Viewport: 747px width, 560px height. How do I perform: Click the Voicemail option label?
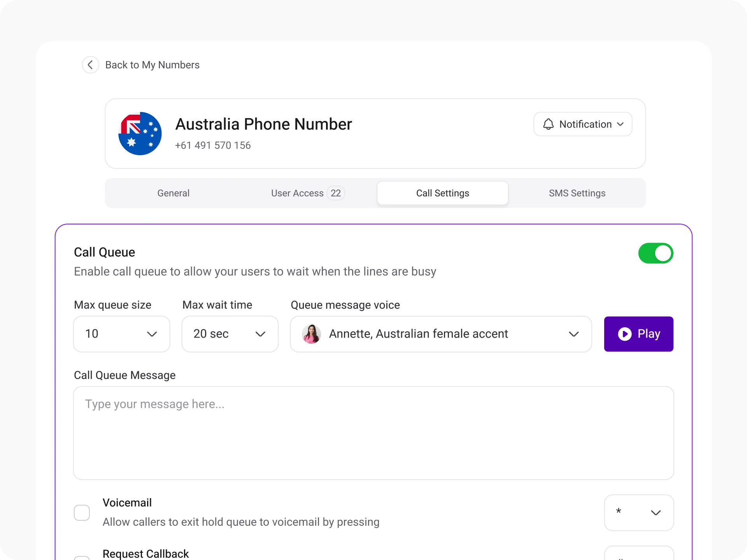[x=127, y=502]
